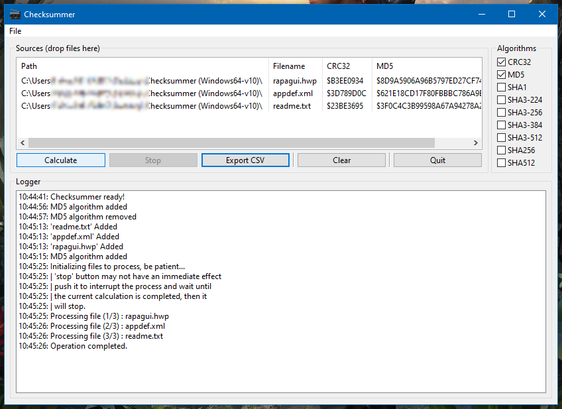This screenshot has width=562, height=409.
Task: Click the left arrow of sources horizontal scrollbar
Action: tap(23, 143)
